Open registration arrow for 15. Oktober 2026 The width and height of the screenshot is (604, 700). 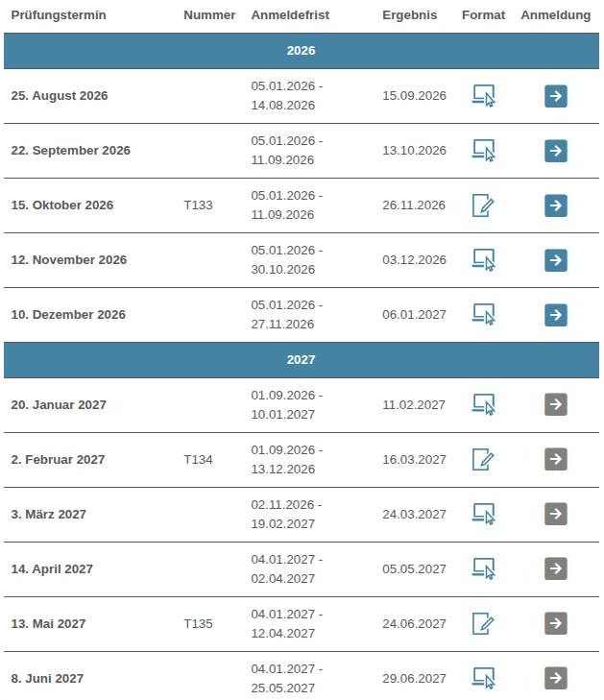[555, 205]
